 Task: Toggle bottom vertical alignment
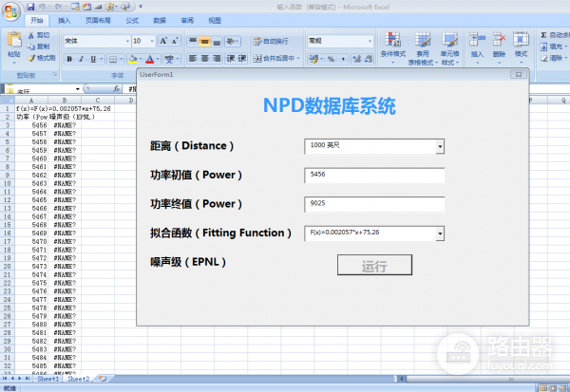(217, 42)
